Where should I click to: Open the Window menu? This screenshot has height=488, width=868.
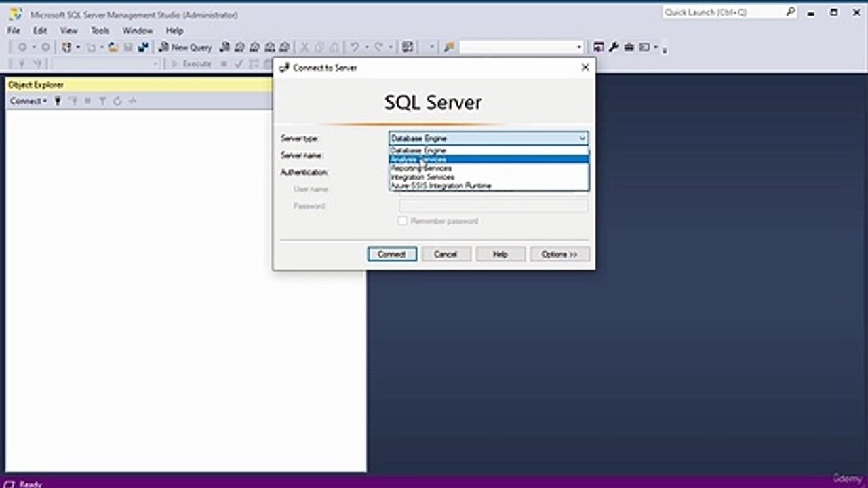[x=137, y=30]
